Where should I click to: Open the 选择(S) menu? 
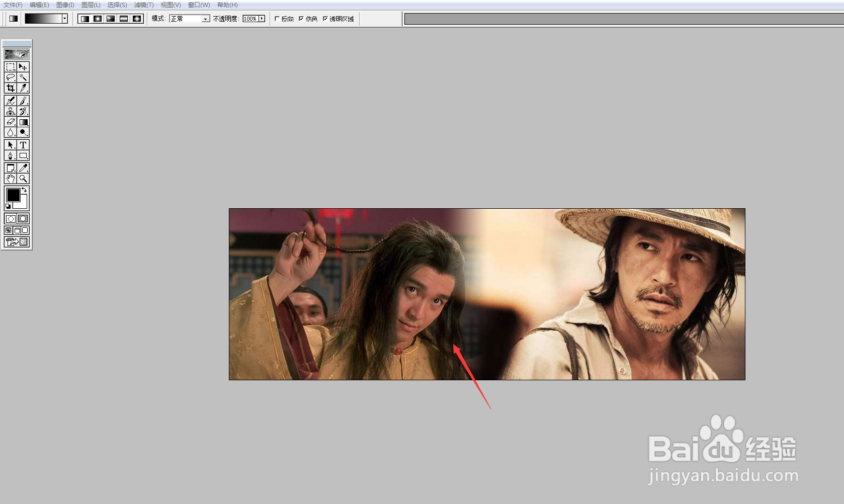pos(117,5)
